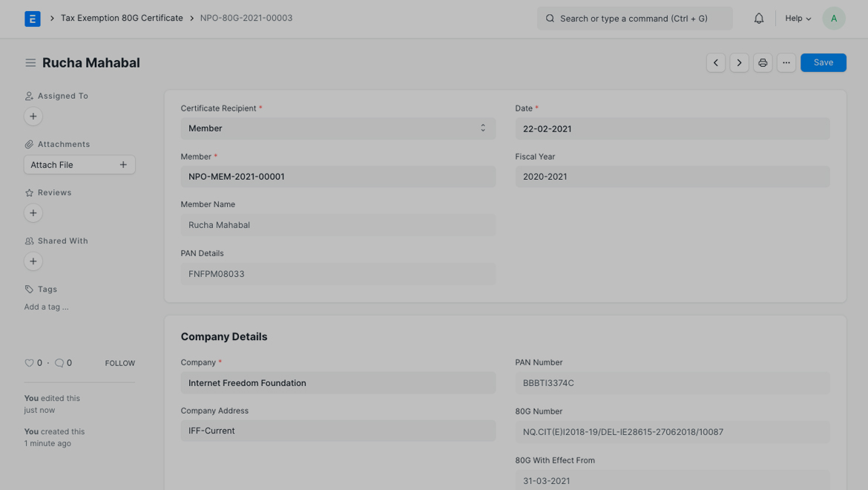Expand the Certificate Recipient dropdown

coord(338,128)
